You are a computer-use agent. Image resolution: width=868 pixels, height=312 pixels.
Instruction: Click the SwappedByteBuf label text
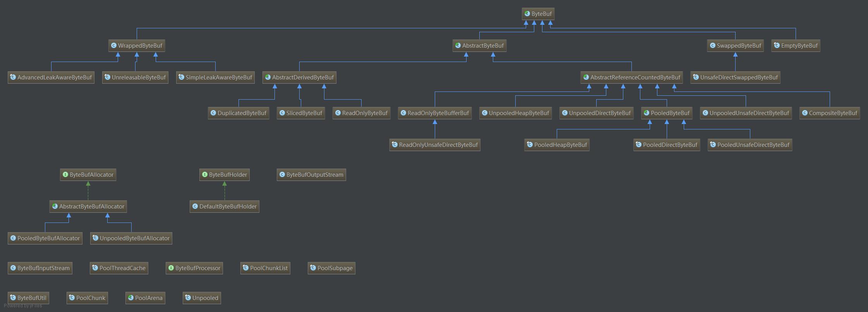pyautogui.click(x=739, y=46)
